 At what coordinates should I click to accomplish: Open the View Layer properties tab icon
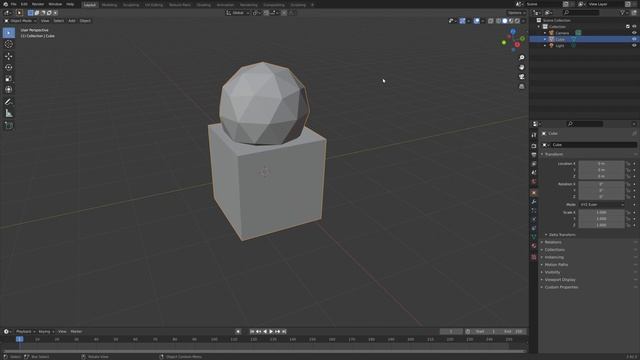(534, 164)
